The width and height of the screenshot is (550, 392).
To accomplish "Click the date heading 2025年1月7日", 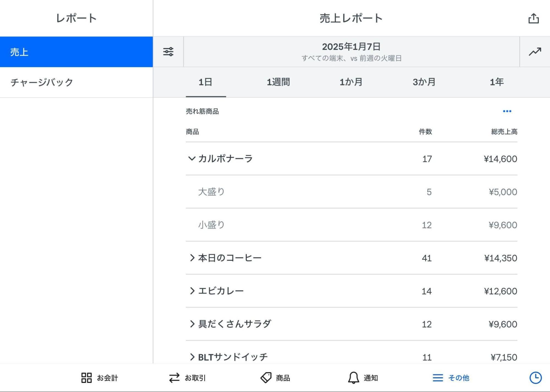I will coord(351,47).
